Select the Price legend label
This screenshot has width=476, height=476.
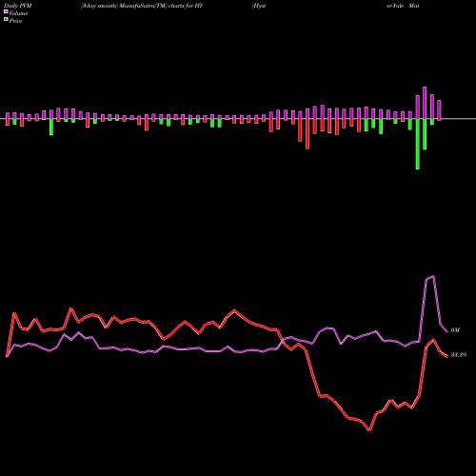click(15, 21)
